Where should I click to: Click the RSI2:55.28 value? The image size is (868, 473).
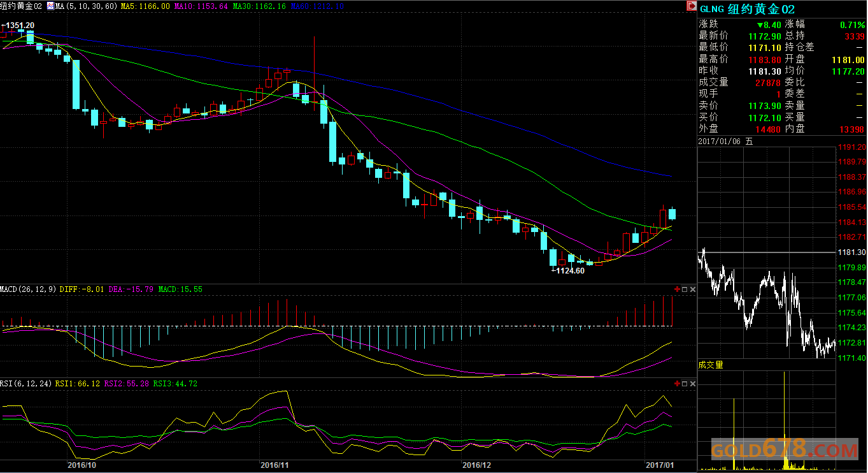pyautogui.click(x=127, y=384)
